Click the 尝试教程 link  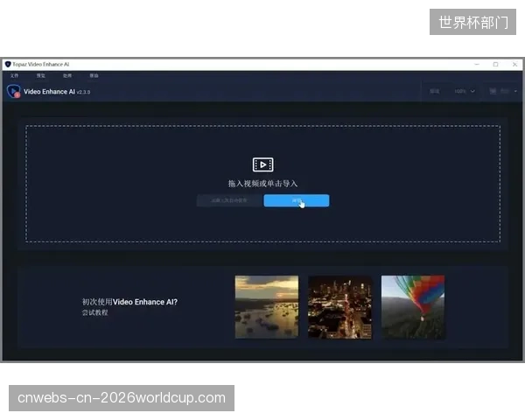click(95, 312)
